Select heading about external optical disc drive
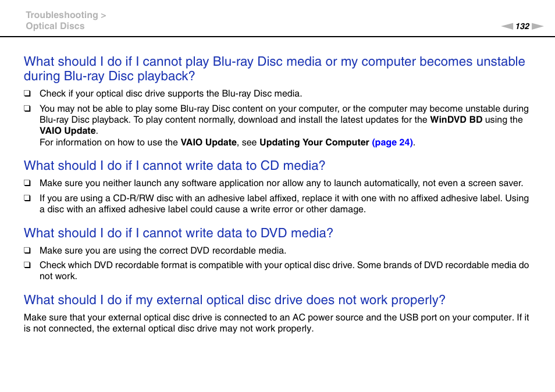Screen dimensions: 555x392 (x=234, y=300)
